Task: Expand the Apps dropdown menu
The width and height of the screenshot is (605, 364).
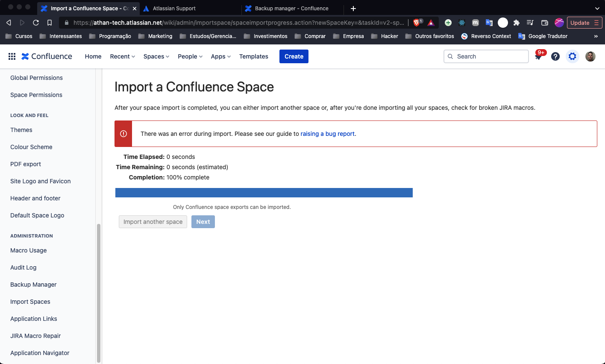Action: 221,56
